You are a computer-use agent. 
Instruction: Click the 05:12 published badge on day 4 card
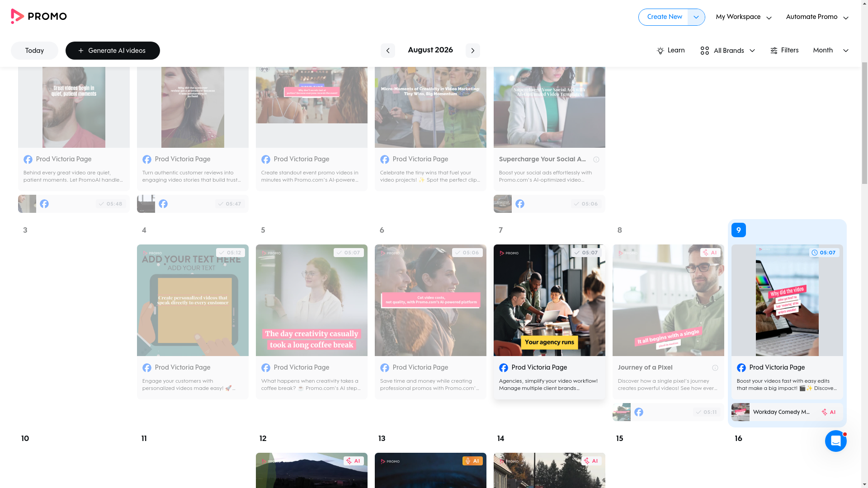231,253
